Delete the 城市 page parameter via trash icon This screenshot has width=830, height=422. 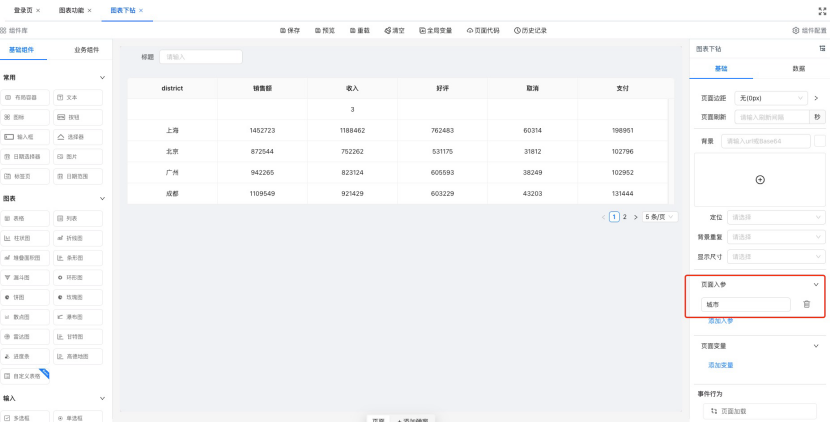807,304
